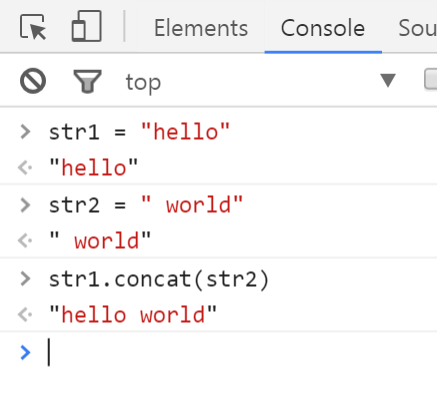Screen dimensions: 437x395
Task: Open the console filter funnel icon
Action: coord(87,81)
